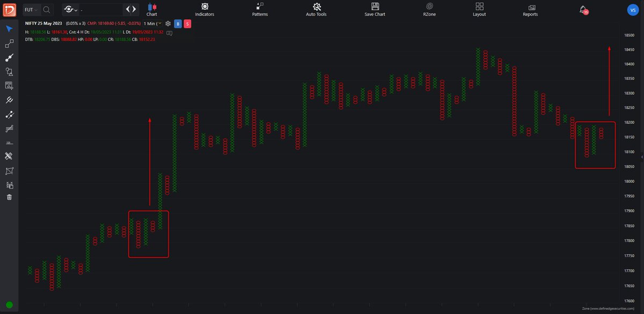Go to the previous symbol arrow
Screen dimensions: 644x314
(x=127, y=9)
